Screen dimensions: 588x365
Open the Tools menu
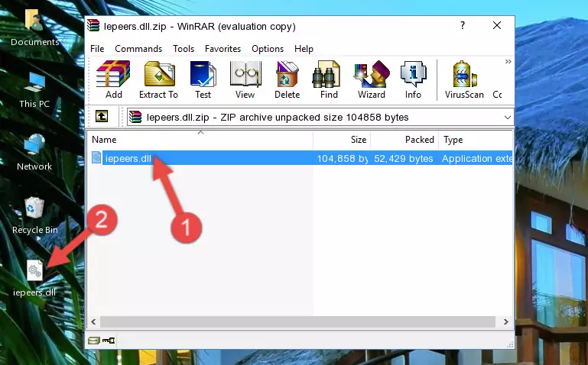pyautogui.click(x=184, y=49)
